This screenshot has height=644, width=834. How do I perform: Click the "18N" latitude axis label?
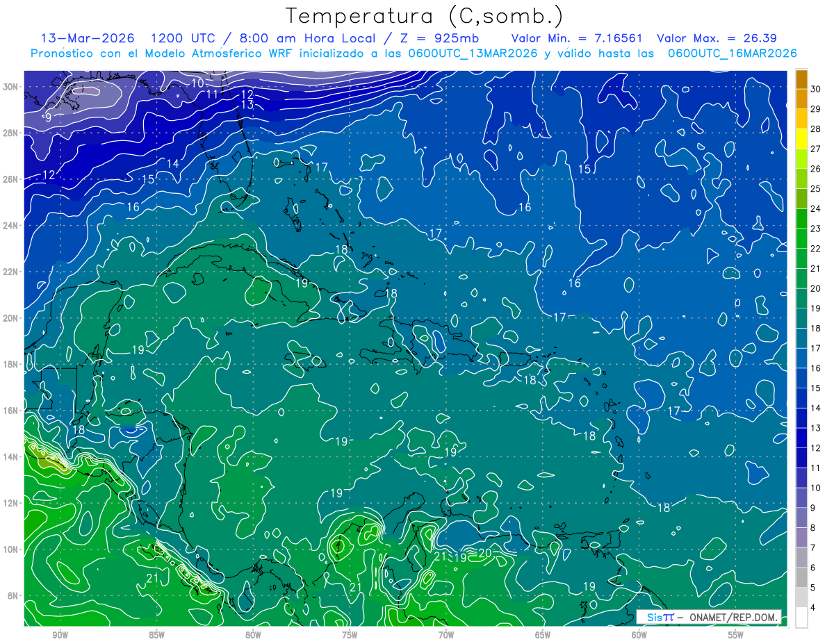pos(11,364)
